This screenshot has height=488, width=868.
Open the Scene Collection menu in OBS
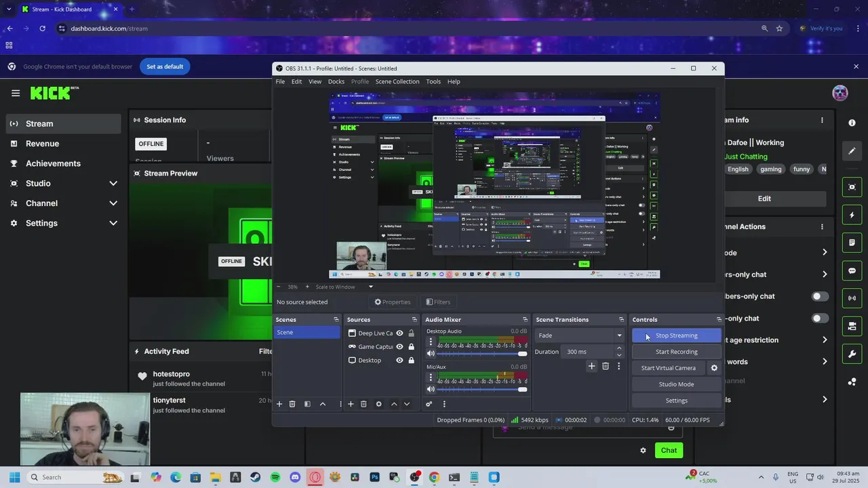(x=397, y=81)
